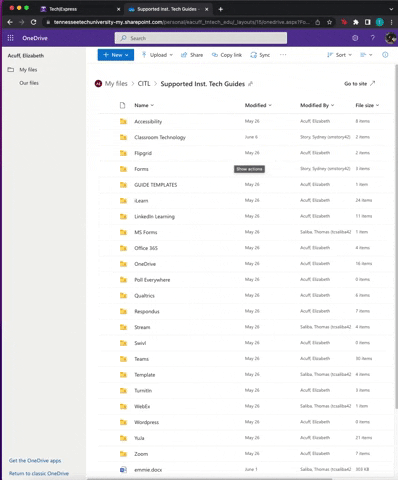Open the Qualtrics folder
The height and width of the screenshot is (480, 398).
pos(144,296)
